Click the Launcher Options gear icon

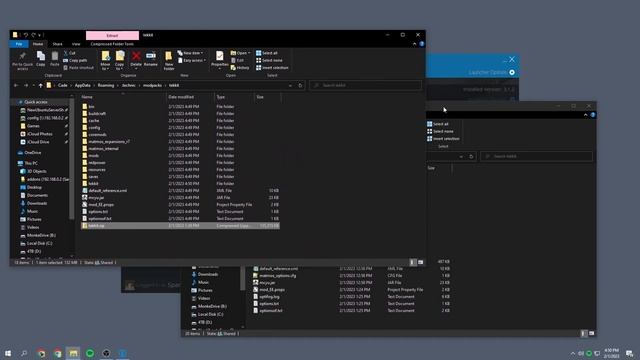pyautogui.click(x=512, y=72)
